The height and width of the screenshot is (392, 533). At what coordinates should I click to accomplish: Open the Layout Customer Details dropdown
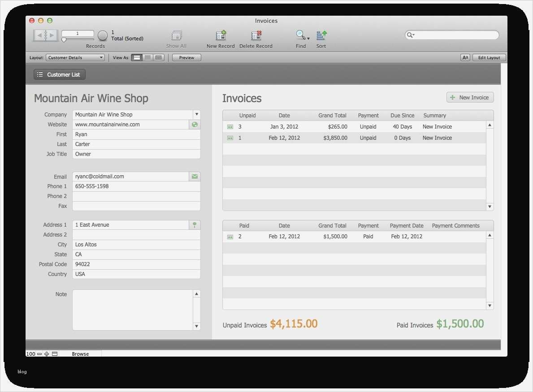pos(75,58)
